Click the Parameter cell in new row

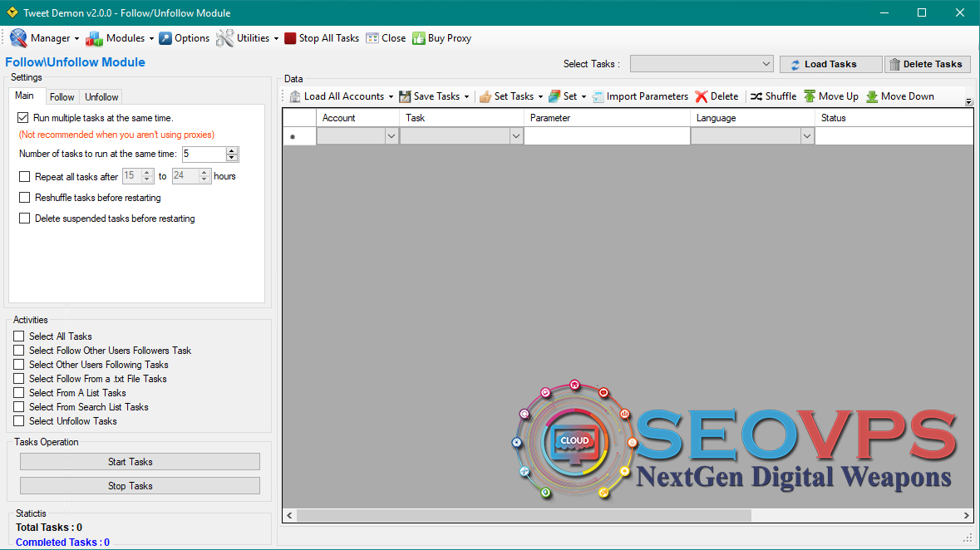click(607, 135)
